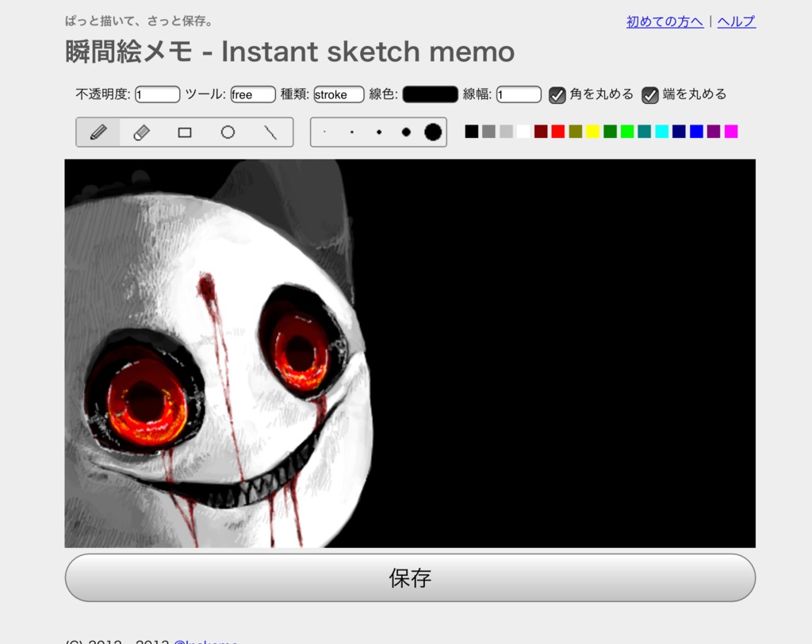This screenshot has height=644, width=812.
Task: Click the 線幅 line width input field
Action: tap(519, 94)
